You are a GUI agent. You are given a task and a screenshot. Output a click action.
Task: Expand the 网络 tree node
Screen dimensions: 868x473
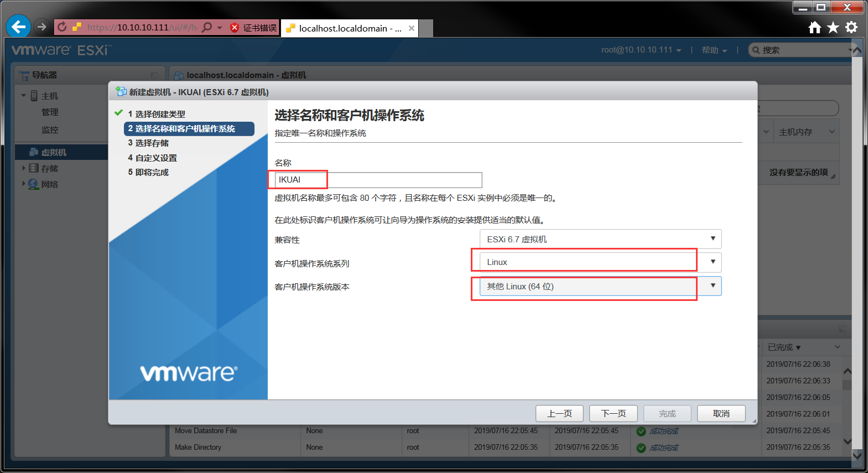[24, 184]
